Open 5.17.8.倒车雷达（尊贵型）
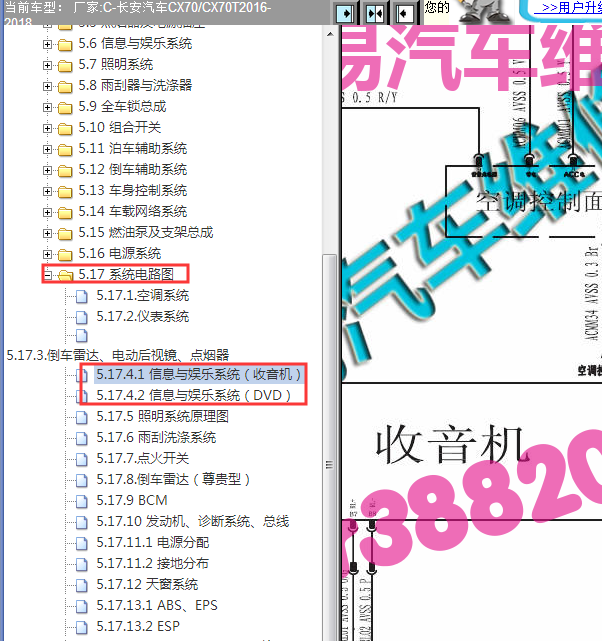602x641 pixels. pos(173,479)
